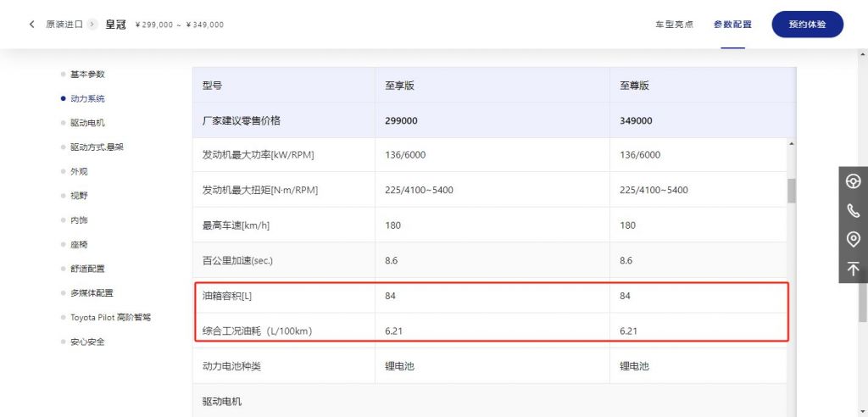Click 发动机最大功率[kW/RPM] label
The image size is (868, 417).
(x=258, y=155)
